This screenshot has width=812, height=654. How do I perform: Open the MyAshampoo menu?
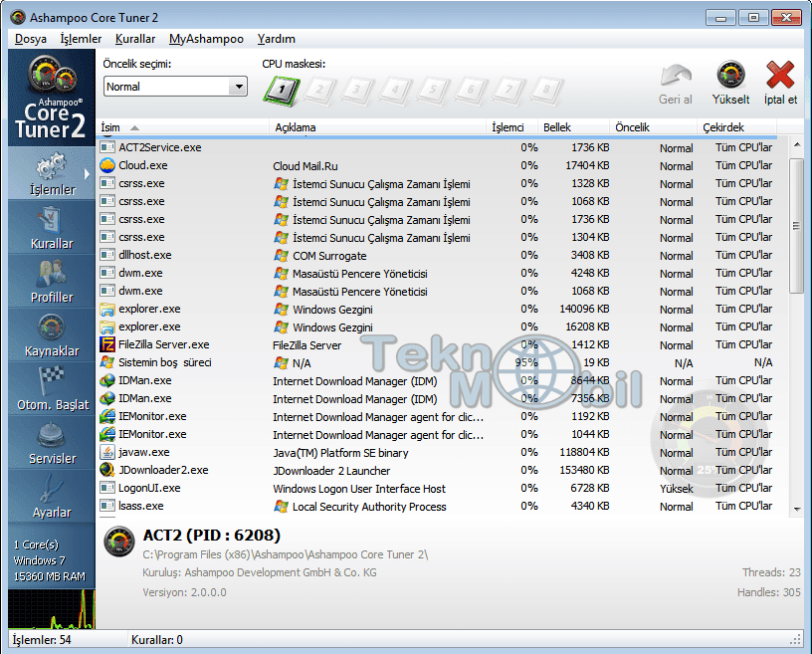(x=206, y=39)
